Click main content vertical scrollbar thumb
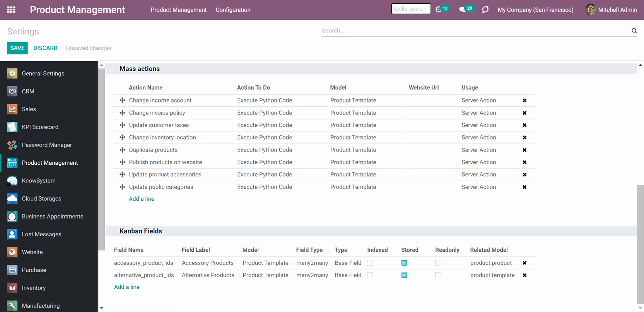 tap(641, 245)
